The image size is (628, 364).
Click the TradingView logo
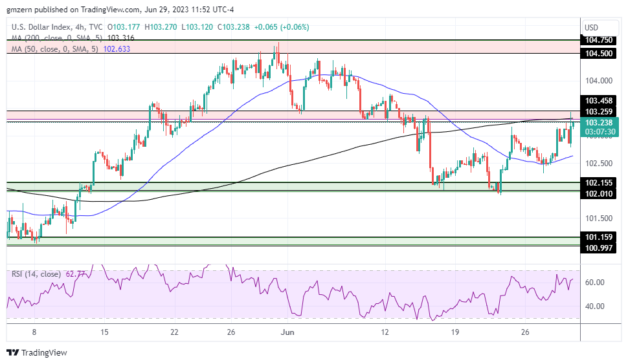[x=37, y=352]
